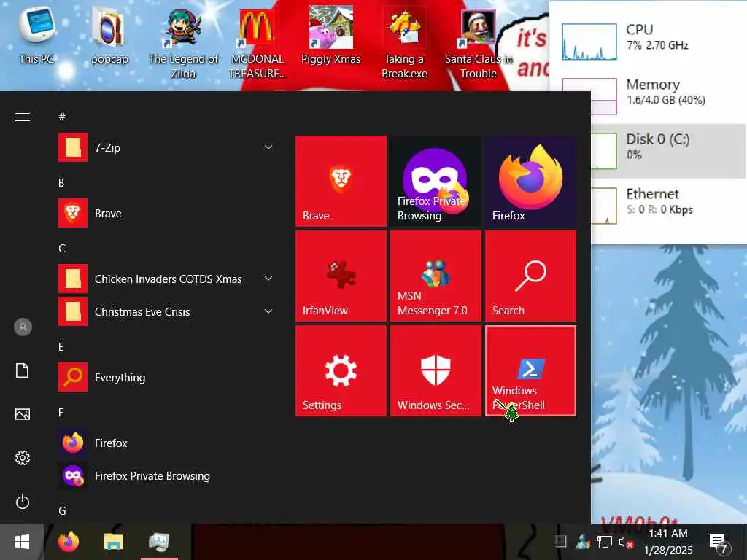Select The Legend of Zilda shortcut
This screenshot has width=747, height=560.
(183, 43)
